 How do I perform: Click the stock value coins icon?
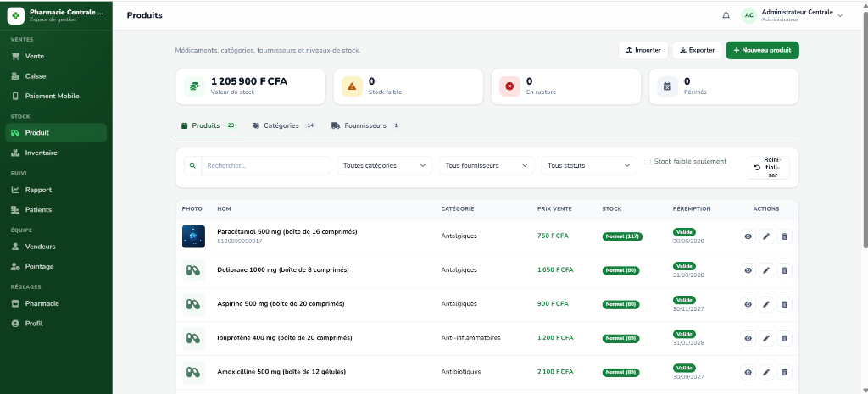[194, 86]
